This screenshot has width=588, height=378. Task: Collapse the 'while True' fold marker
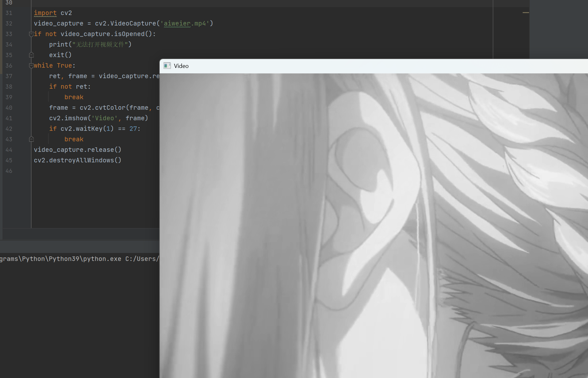[x=31, y=66]
